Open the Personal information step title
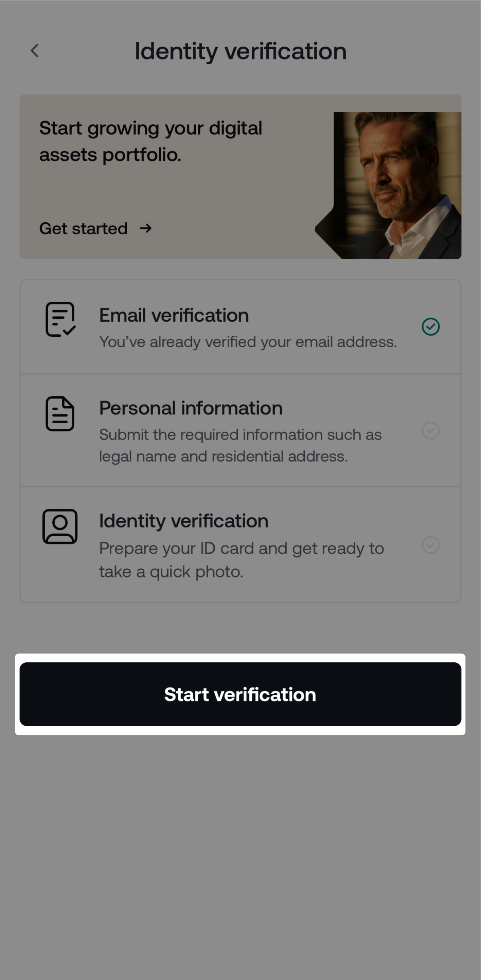Screen dimensions: 481x980 point(191,408)
